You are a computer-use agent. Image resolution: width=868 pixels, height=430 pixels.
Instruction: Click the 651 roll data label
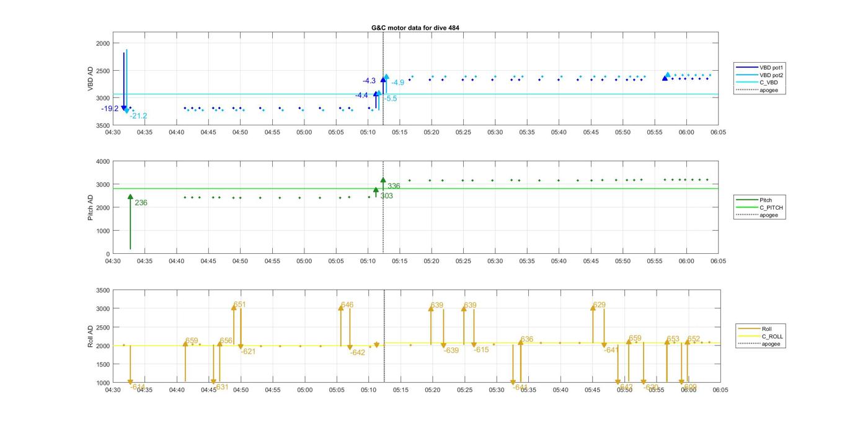coord(240,305)
